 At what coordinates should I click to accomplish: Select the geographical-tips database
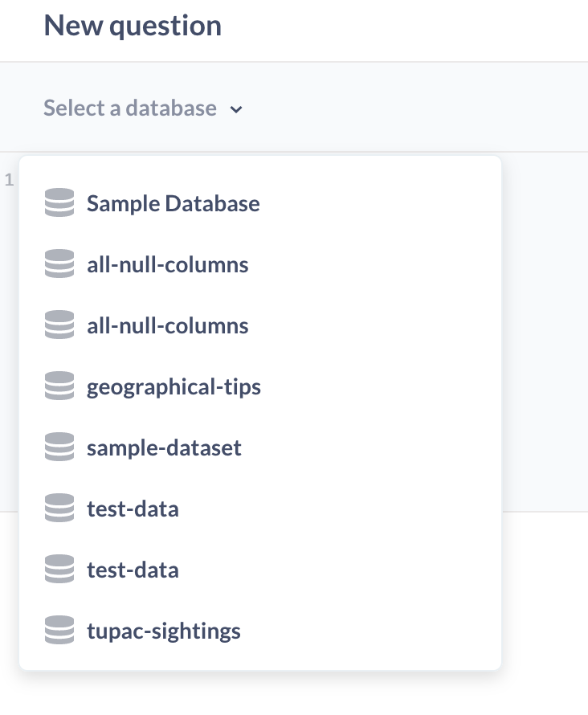(x=174, y=386)
